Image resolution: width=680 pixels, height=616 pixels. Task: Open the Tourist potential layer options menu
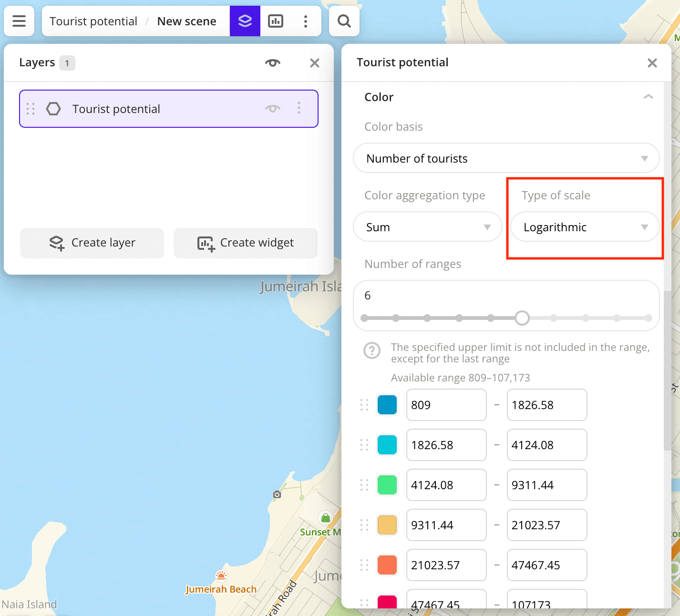pos(299,108)
